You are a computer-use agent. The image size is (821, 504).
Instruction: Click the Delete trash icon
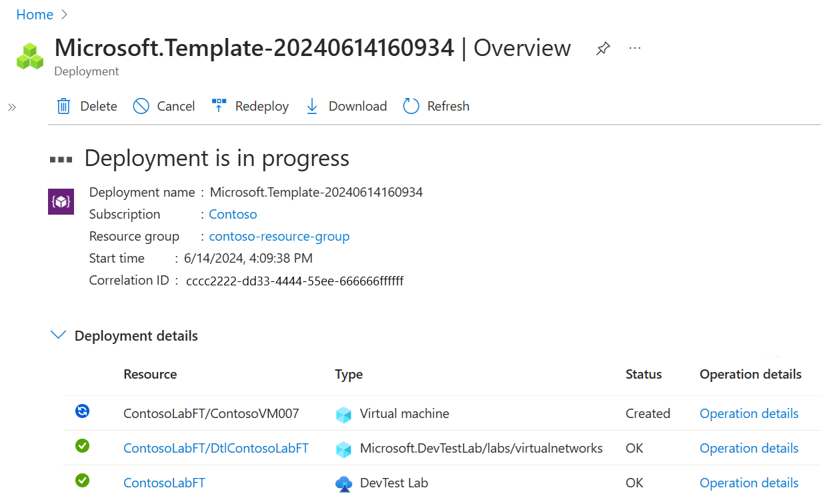[64, 107]
